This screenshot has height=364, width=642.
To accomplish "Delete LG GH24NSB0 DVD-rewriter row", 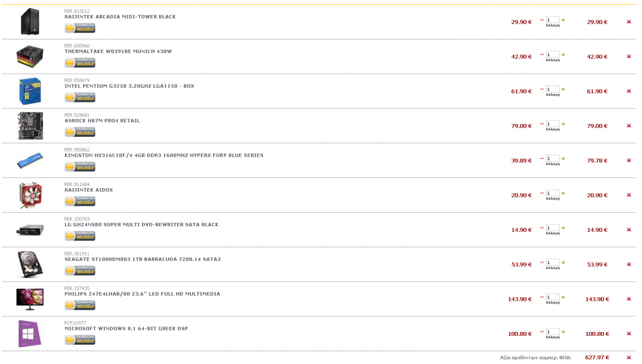I will [629, 230].
